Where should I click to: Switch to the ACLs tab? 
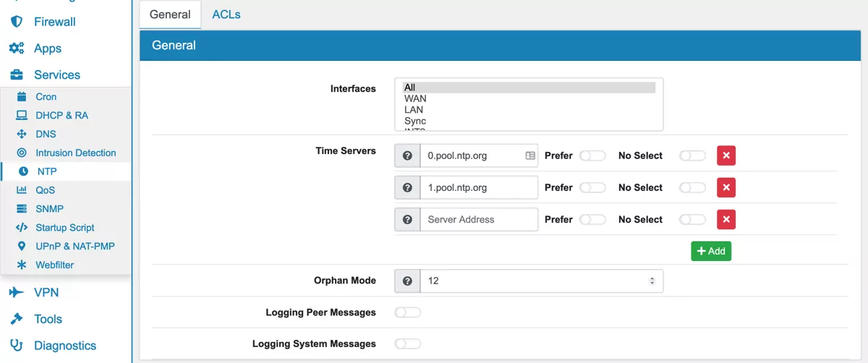(226, 14)
